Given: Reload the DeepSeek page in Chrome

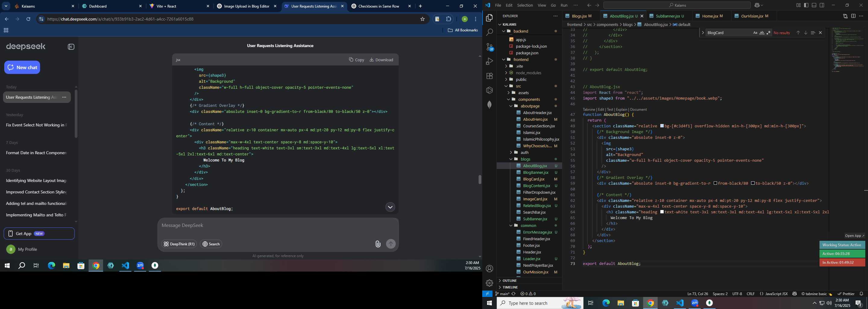Looking at the screenshot, I should coord(28,19).
